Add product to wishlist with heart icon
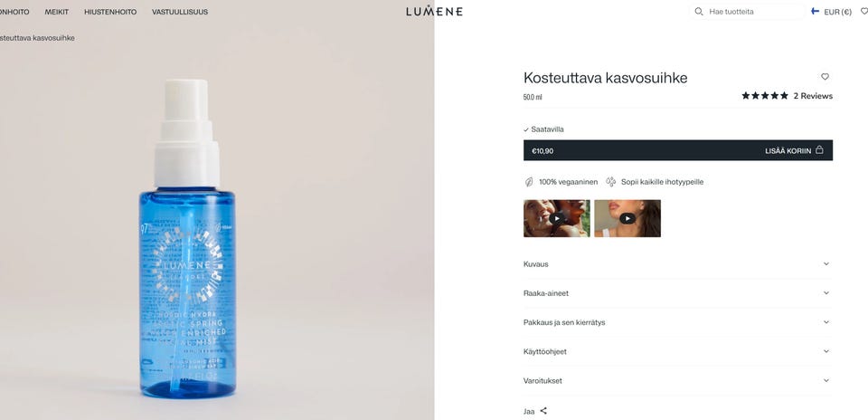 tap(825, 76)
